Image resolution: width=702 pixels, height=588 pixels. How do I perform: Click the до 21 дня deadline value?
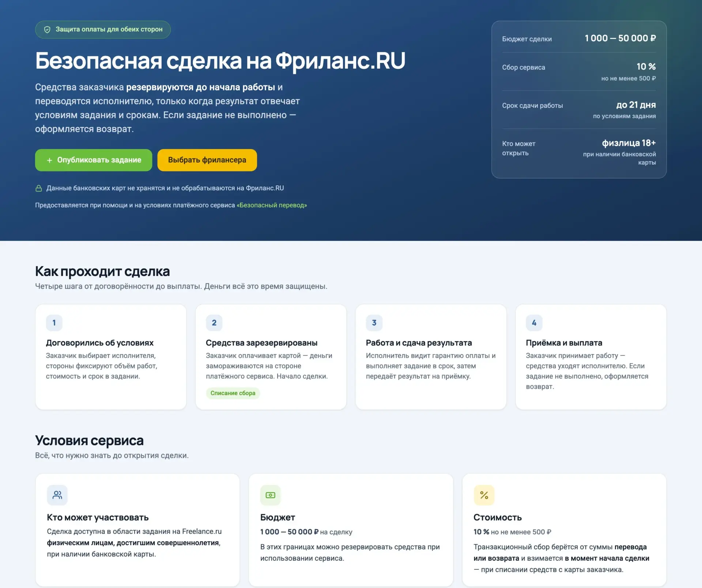click(636, 105)
